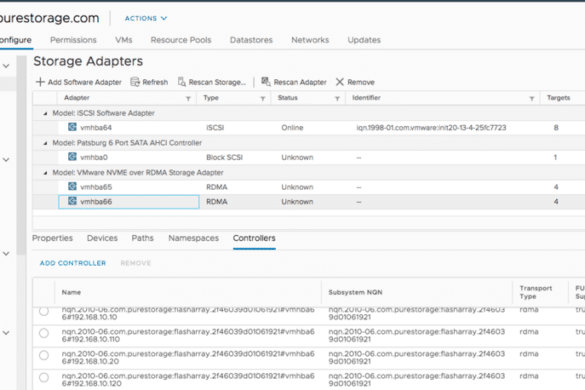The image size is (585, 390).
Task: Expand the sidebar chevron beside the vmhba0 row
Action: pos(6,160)
